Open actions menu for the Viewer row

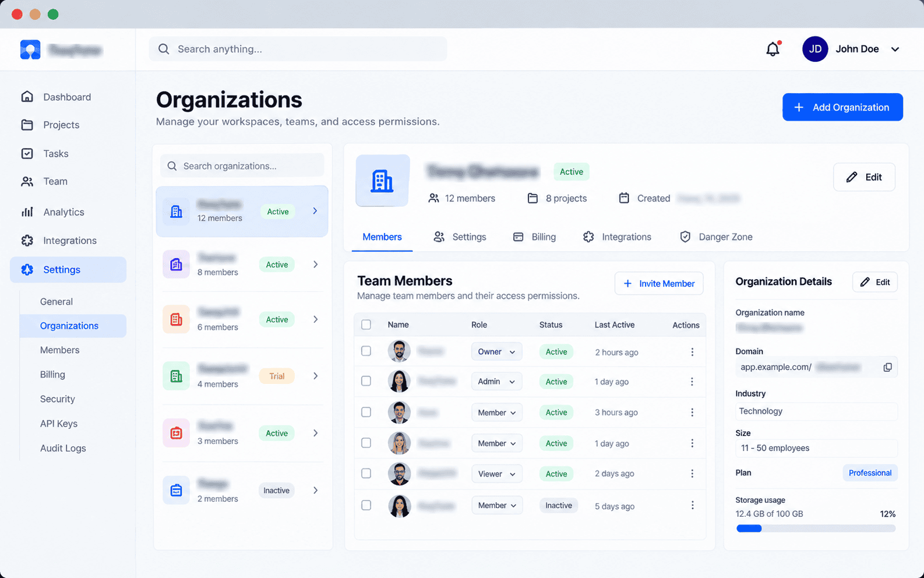(x=692, y=474)
